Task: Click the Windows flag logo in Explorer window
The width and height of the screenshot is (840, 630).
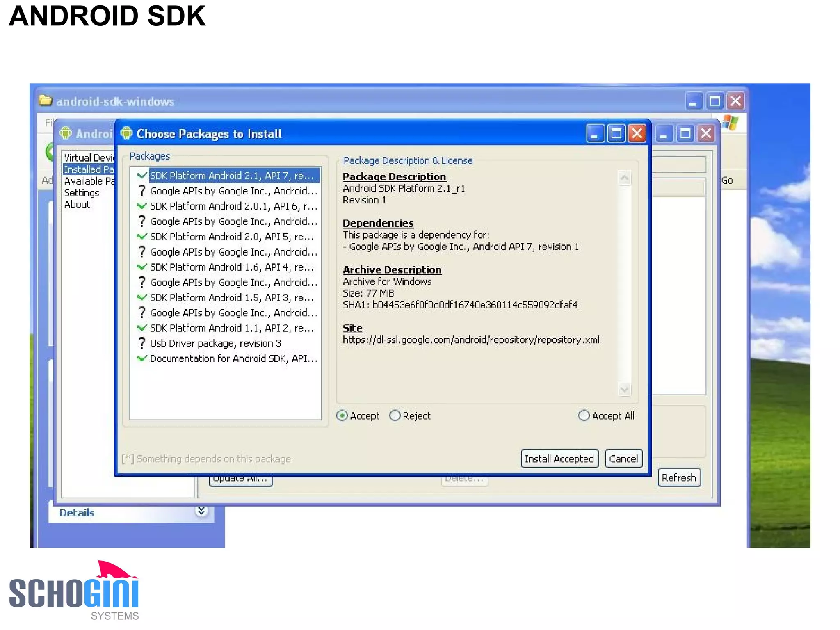Action: [730, 122]
